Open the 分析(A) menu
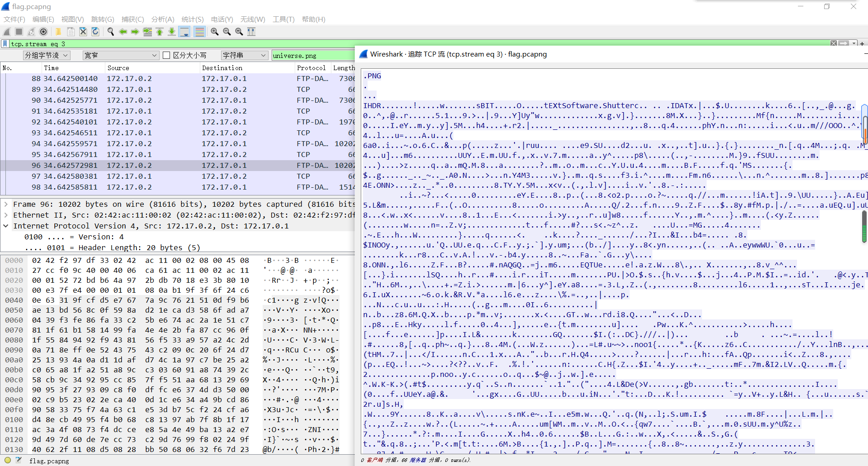 163,19
